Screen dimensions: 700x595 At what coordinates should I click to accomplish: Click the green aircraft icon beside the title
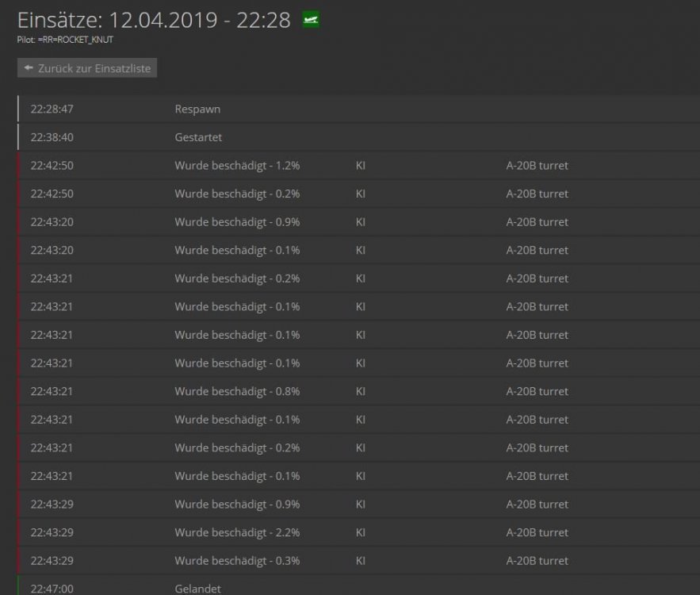pyautogui.click(x=310, y=21)
